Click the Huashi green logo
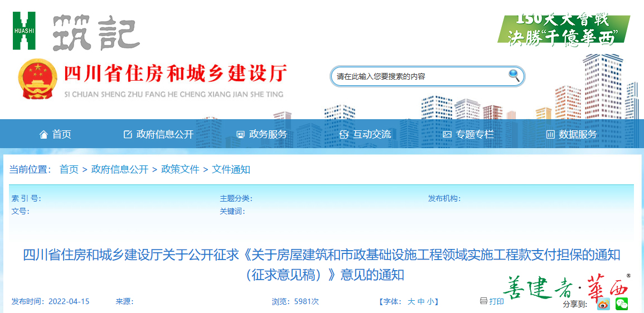This screenshot has height=313, width=644. pos(24,31)
